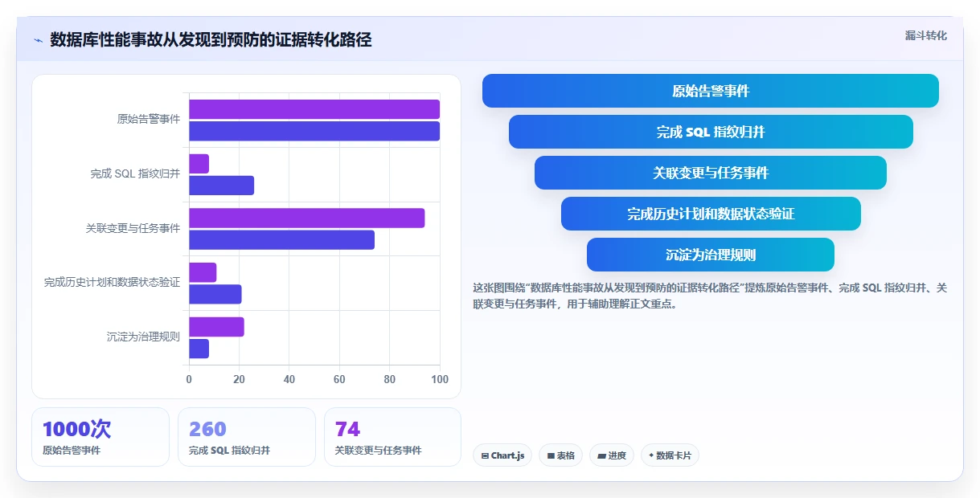
Task: Click the chart axis label 完成 SQL 指纹归并
Action: 135,173
